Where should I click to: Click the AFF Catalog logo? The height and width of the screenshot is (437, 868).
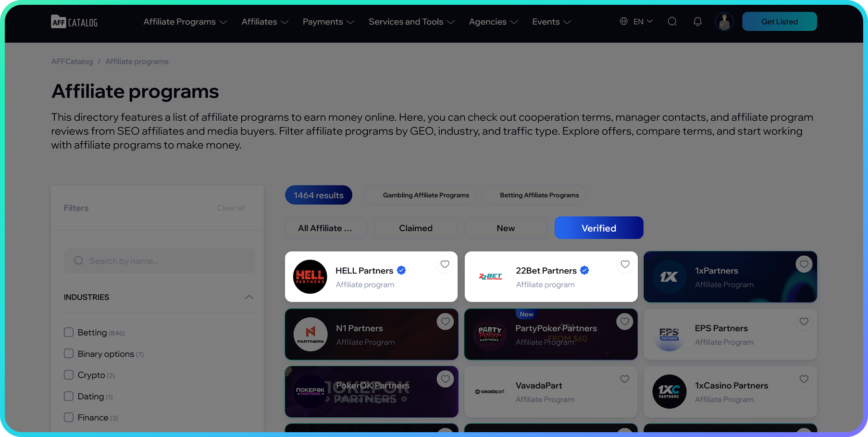pos(74,22)
